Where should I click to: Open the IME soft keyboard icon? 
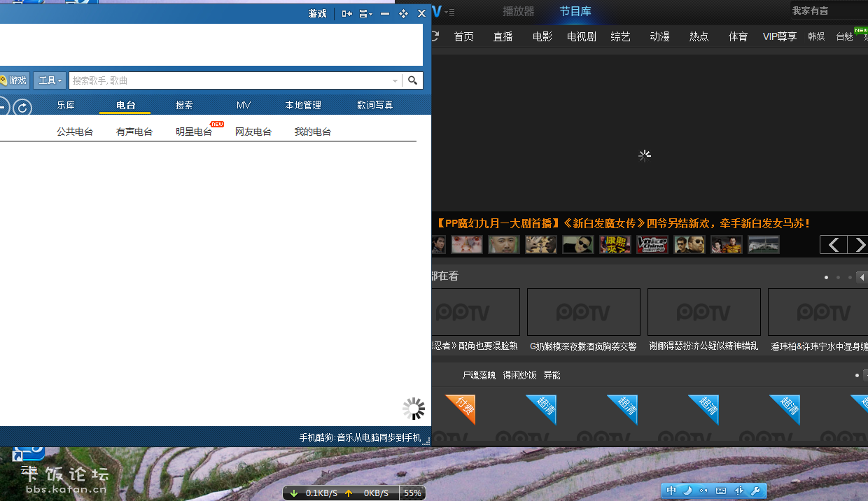click(x=721, y=491)
